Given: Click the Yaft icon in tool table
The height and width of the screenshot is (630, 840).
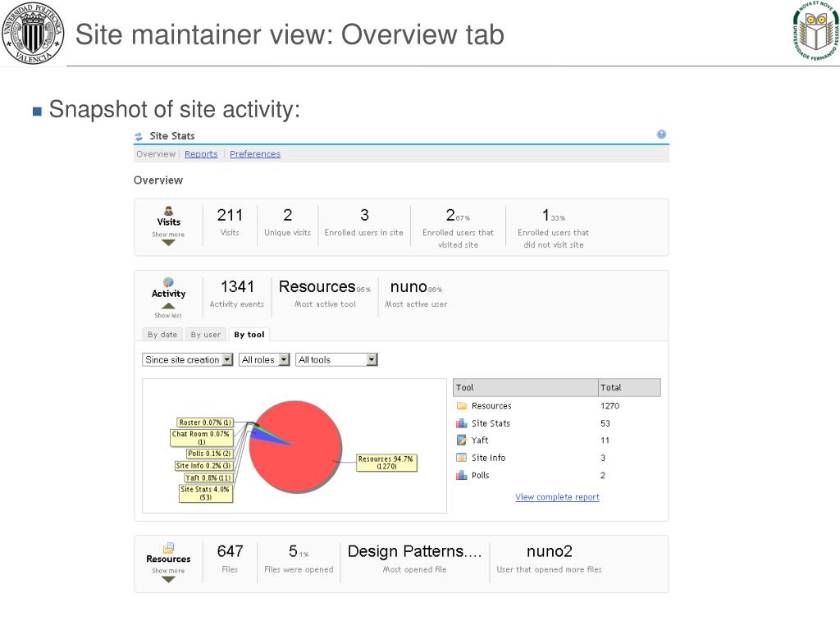Looking at the screenshot, I should pyautogui.click(x=461, y=441).
